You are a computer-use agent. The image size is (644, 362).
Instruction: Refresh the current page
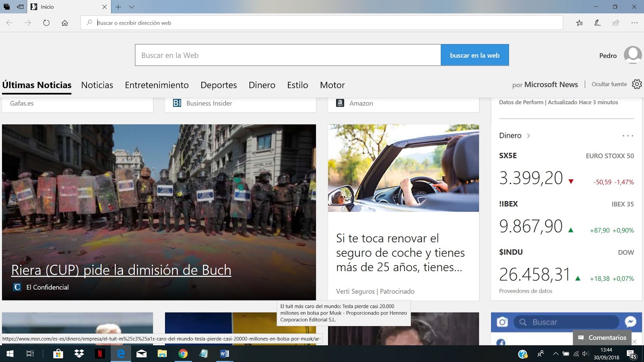46,23
